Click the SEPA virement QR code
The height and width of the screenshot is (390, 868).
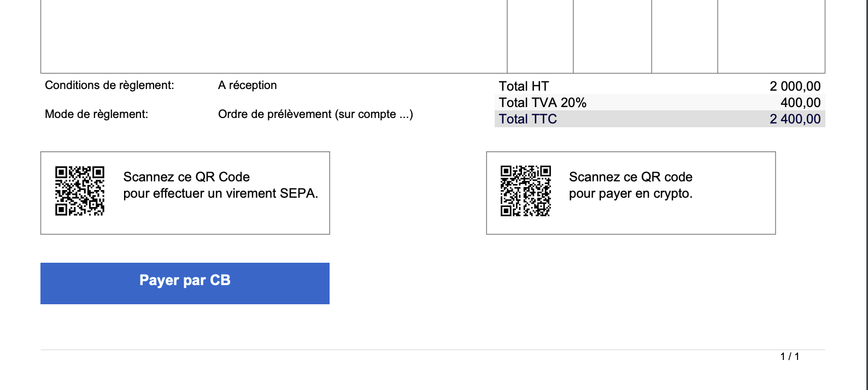[x=80, y=191]
